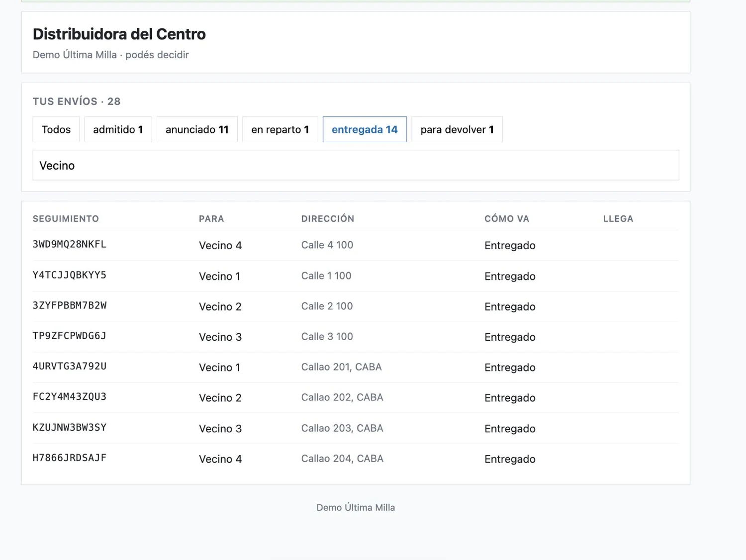This screenshot has width=746, height=560.
Task: Click address Callao 201, CABA
Action: pos(341,367)
